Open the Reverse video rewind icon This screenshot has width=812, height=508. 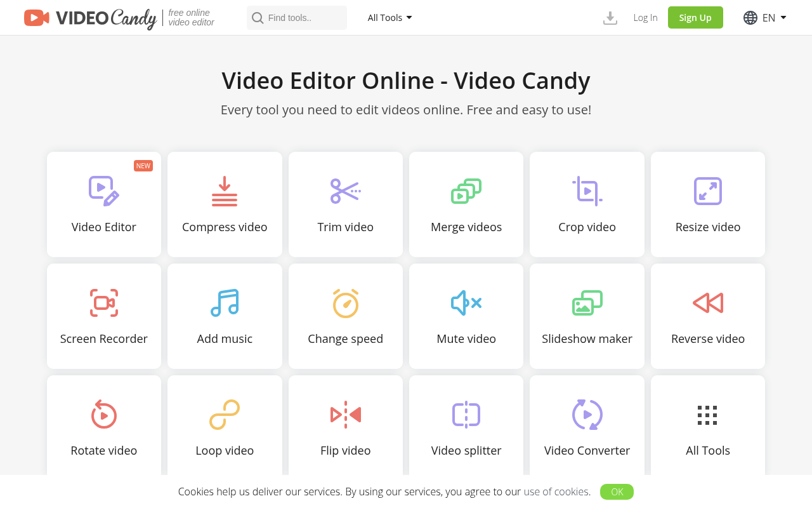[x=707, y=302]
